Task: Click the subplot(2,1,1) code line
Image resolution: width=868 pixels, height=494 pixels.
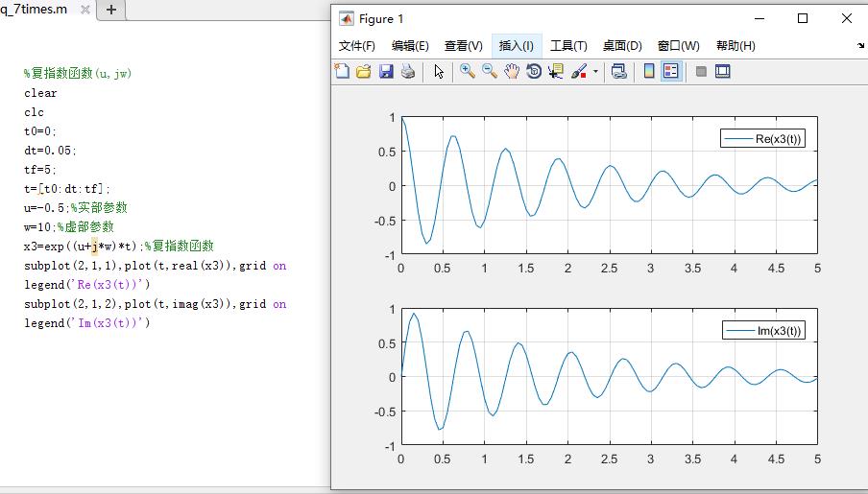Action: 155,266
